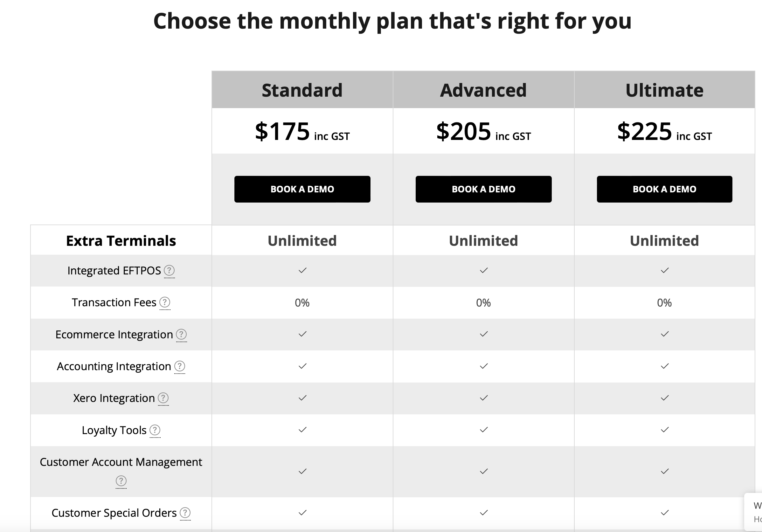This screenshot has height=532, width=762.
Task: Open the Xero Integration question mark icon
Action: [163, 398]
